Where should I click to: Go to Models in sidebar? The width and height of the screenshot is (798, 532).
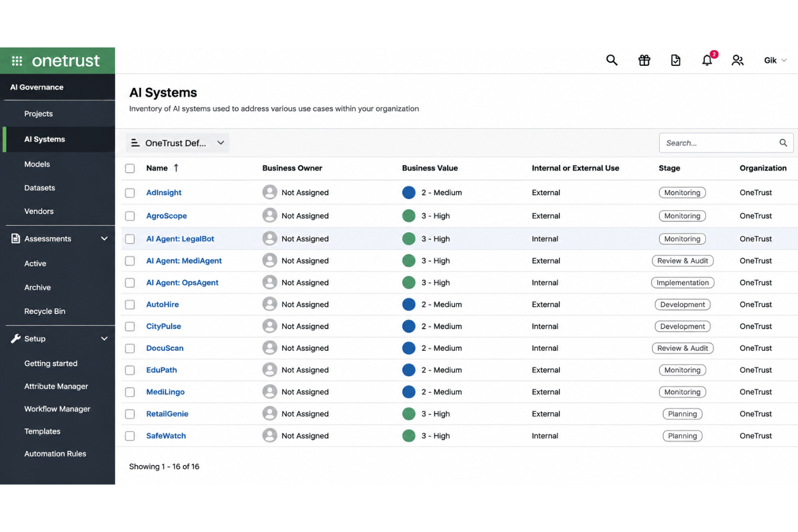tap(37, 164)
